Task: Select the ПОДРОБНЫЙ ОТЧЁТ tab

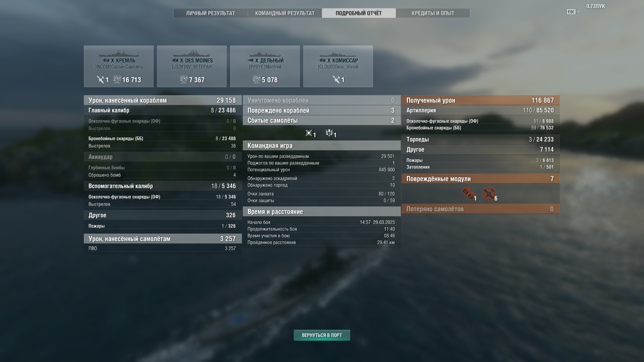Action: coord(359,13)
